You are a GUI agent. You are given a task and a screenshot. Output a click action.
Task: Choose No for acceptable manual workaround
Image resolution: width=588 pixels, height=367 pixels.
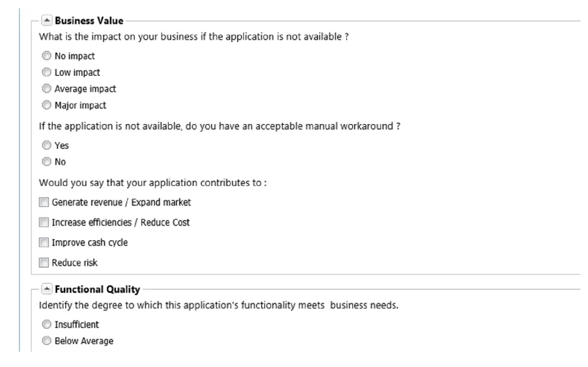[x=46, y=162]
